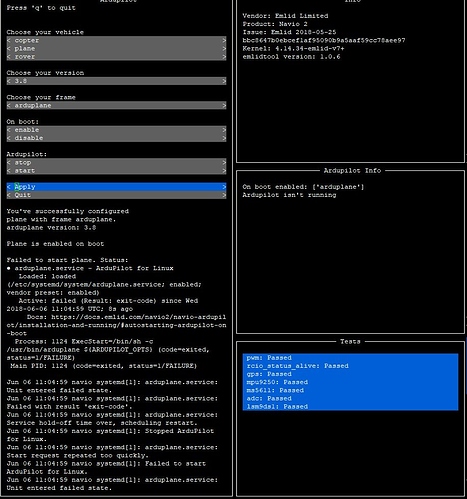Select enable for On boot
467x499 pixels.
116,130
